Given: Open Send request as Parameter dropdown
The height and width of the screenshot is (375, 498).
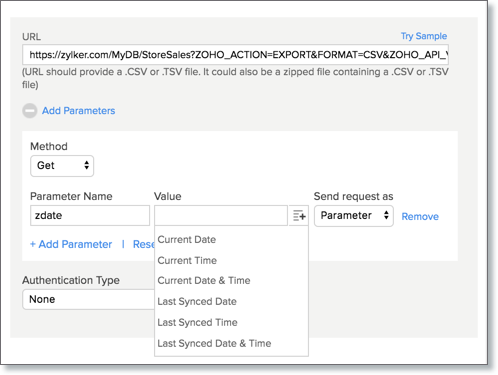Looking at the screenshot, I should pyautogui.click(x=354, y=216).
